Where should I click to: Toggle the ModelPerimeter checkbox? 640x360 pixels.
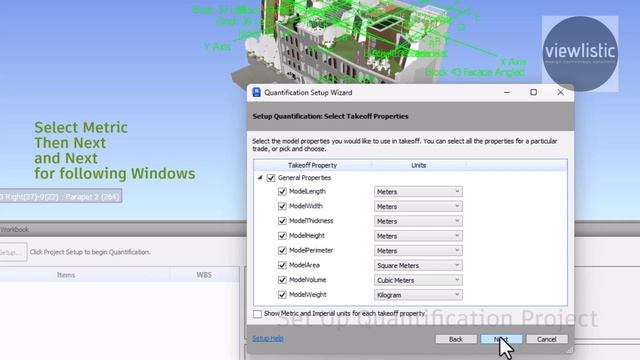pyautogui.click(x=282, y=250)
